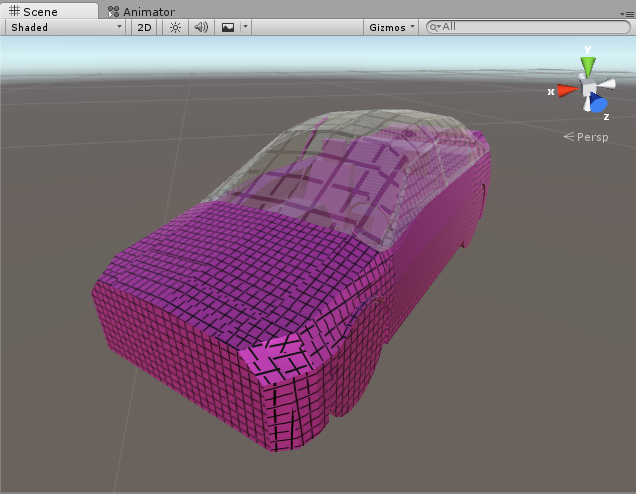This screenshot has width=636, height=494.
Task: Open the panel options menu at top-right
Action: click(x=627, y=11)
